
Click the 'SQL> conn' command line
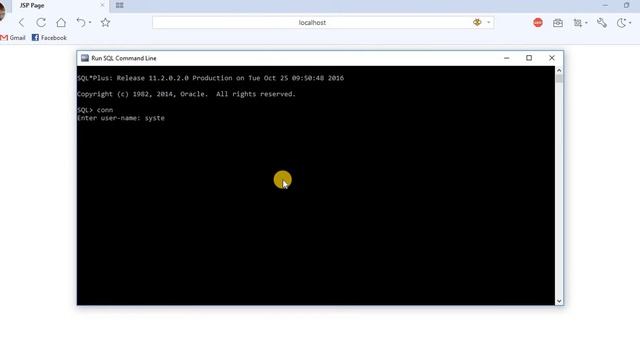tap(95, 110)
